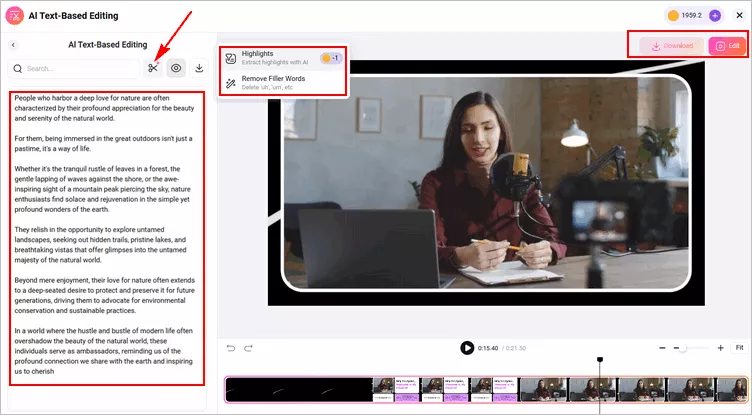Screen dimensions: 752x415
Task: Go back with the left chevron
Action: [13, 45]
